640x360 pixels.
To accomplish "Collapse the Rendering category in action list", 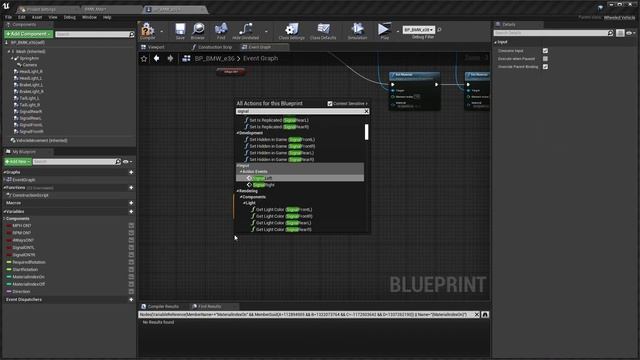I will pos(238,191).
